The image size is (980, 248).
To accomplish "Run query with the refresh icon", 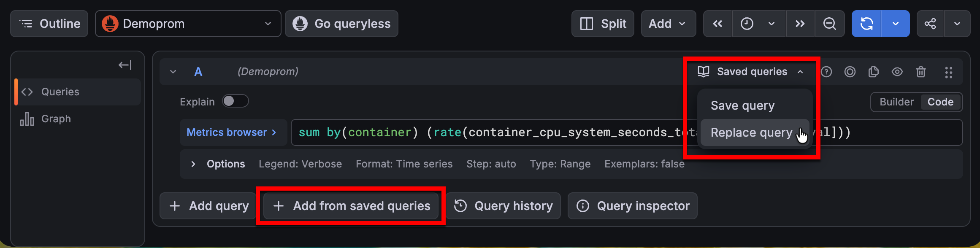I will pyautogui.click(x=866, y=24).
